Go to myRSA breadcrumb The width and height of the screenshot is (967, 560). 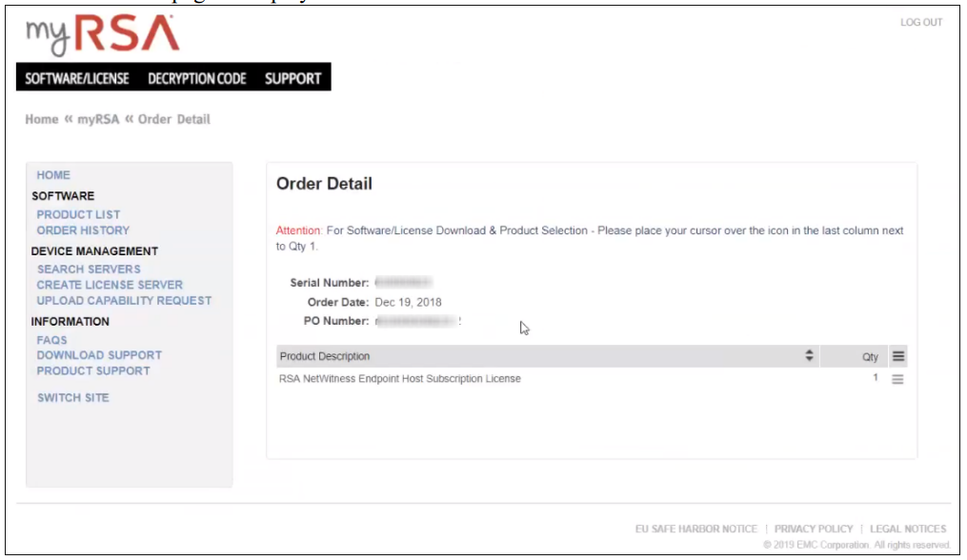tap(98, 119)
